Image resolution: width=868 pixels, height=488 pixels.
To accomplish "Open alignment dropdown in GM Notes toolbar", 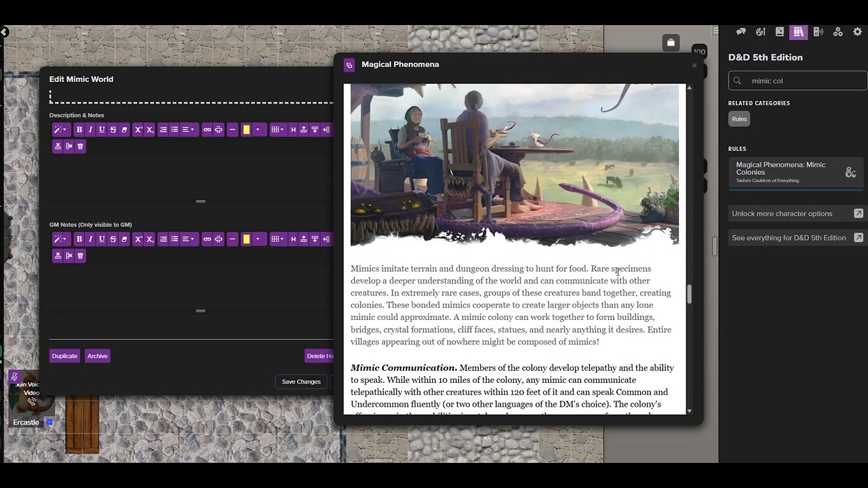I will point(189,239).
